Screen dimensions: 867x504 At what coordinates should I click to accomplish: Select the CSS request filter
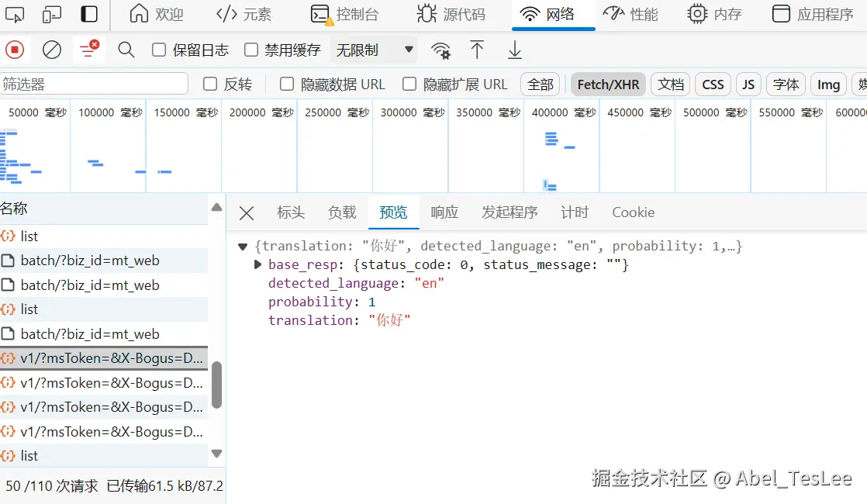pyautogui.click(x=713, y=85)
